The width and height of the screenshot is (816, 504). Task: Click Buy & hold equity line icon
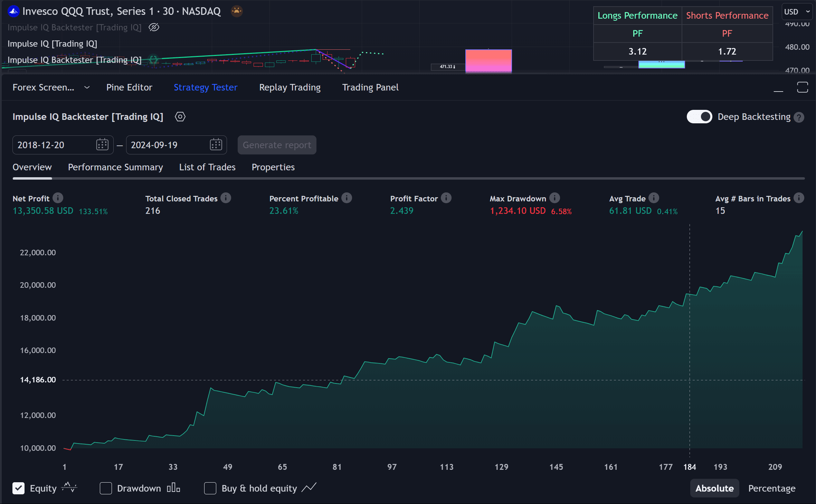click(x=309, y=488)
